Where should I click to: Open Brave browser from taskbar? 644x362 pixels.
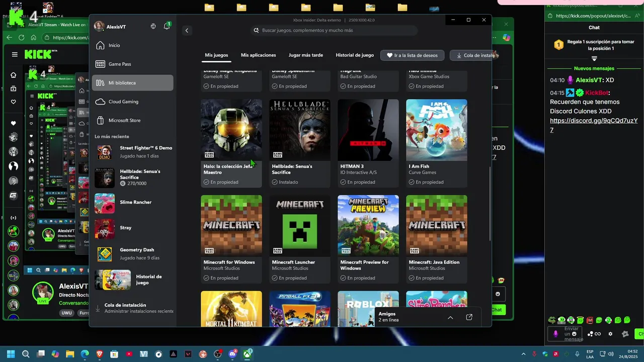(100, 354)
